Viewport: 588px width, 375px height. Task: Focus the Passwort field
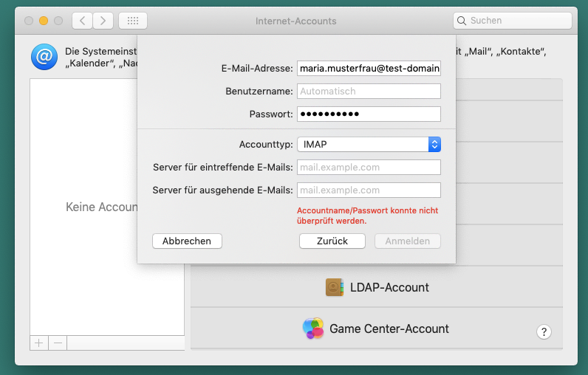tap(369, 114)
